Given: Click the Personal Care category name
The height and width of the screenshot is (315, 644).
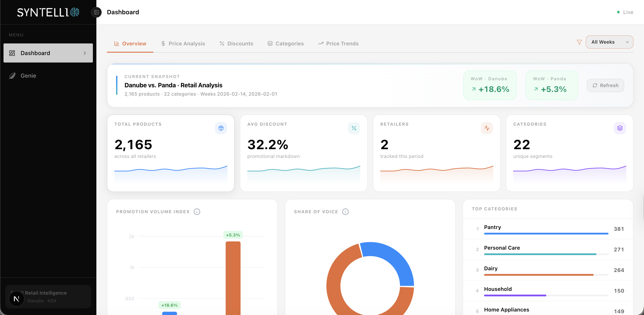Looking at the screenshot, I should [502, 248].
